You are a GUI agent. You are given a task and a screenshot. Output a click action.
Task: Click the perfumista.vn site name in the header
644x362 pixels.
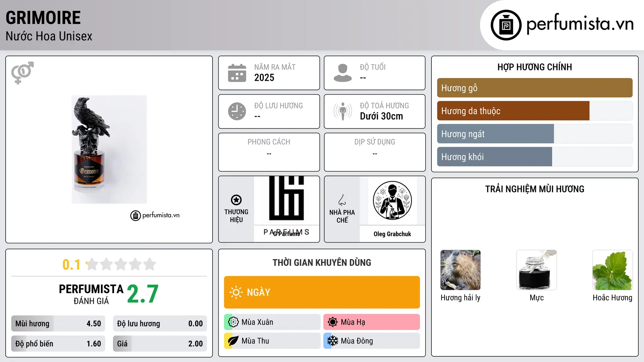(580, 25)
